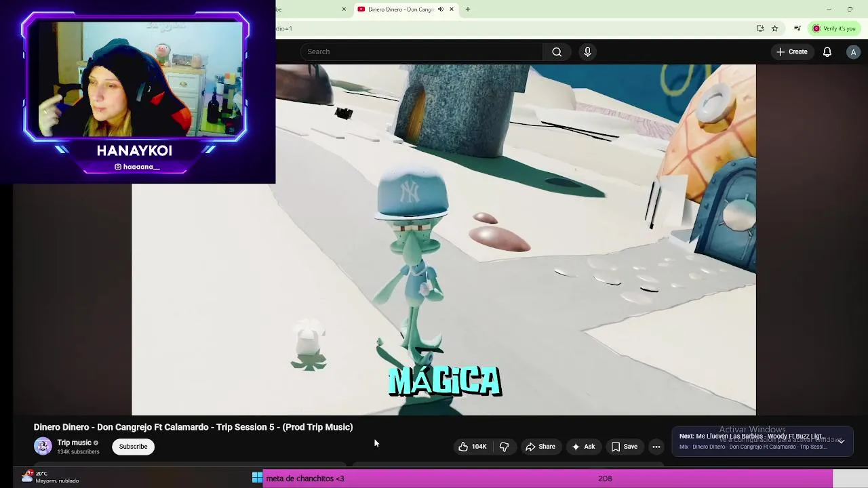Start voice search with the microphone icon

tap(587, 52)
